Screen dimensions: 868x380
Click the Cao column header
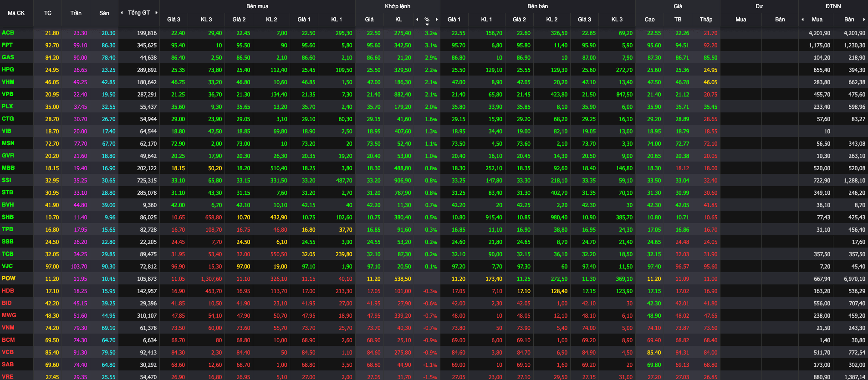point(650,20)
